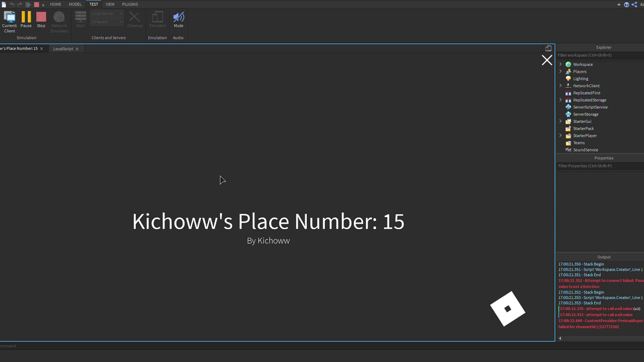The width and height of the screenshot is (644, 362).
Task: Select Workspace in Explorer
Action: [583, 64]
